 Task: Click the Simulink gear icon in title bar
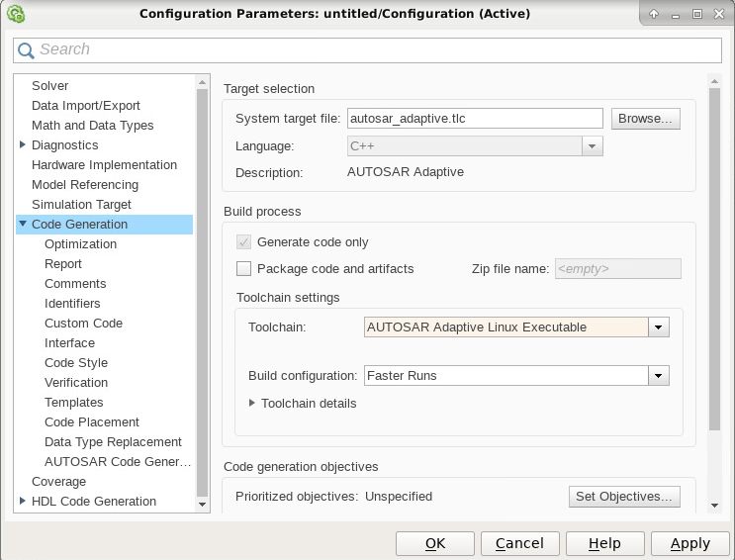click(16, 14)
